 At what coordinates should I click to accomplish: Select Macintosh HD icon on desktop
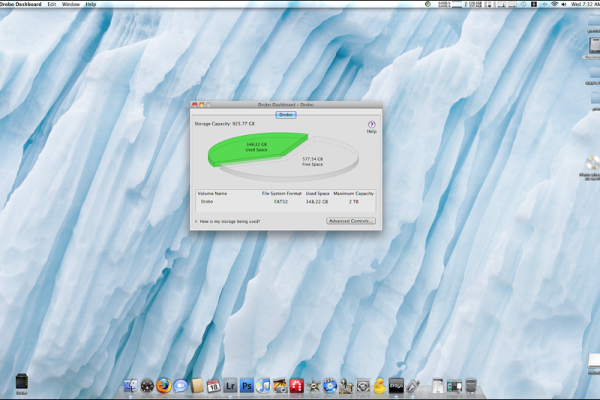(x=594, y=46)
